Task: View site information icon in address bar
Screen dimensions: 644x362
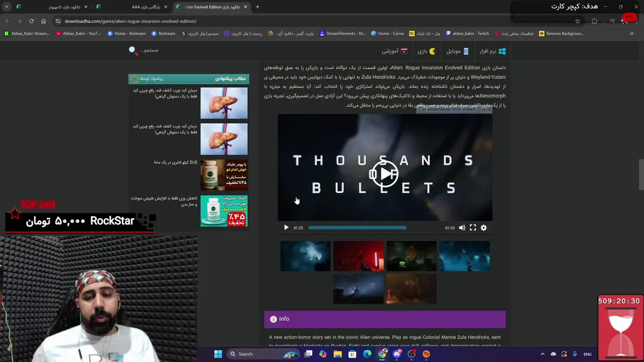Action: click(x=58, y=21)
